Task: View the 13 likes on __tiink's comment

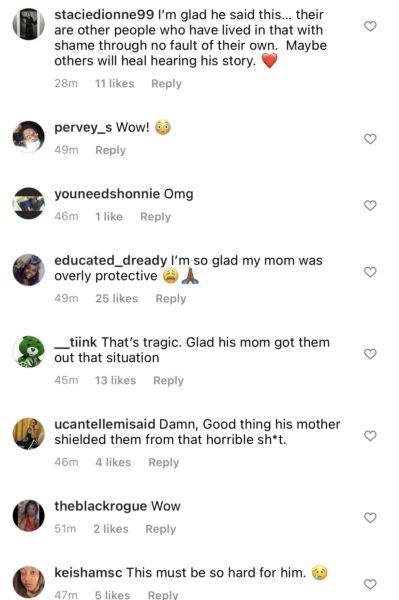Action: [x=116, y=380]
